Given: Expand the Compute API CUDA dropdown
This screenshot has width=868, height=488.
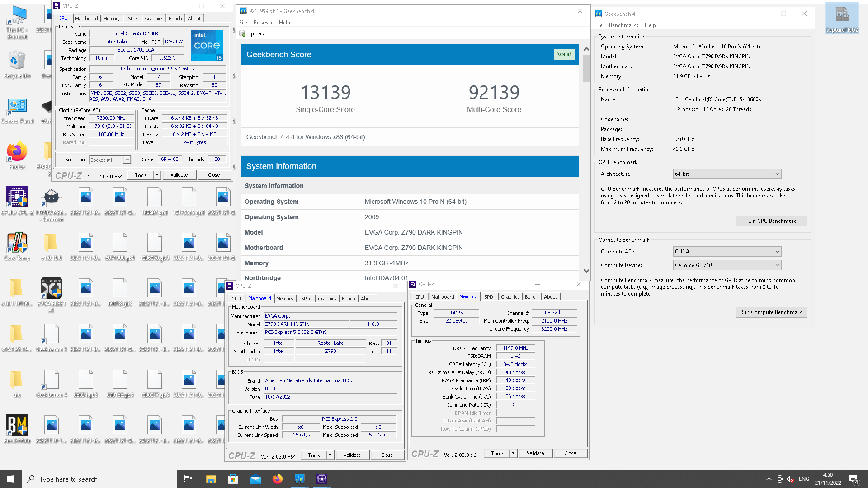Looking at the screenshot, I should 727,252.
